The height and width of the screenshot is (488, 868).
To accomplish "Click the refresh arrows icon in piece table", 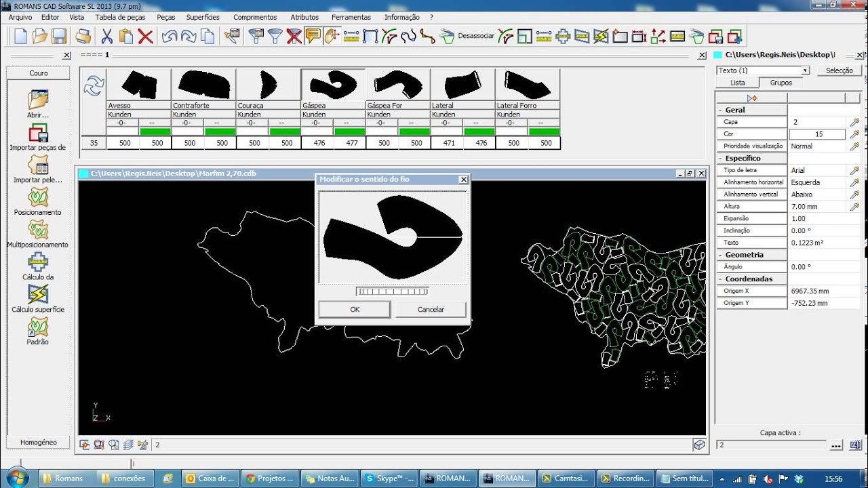I will [94, 85].
